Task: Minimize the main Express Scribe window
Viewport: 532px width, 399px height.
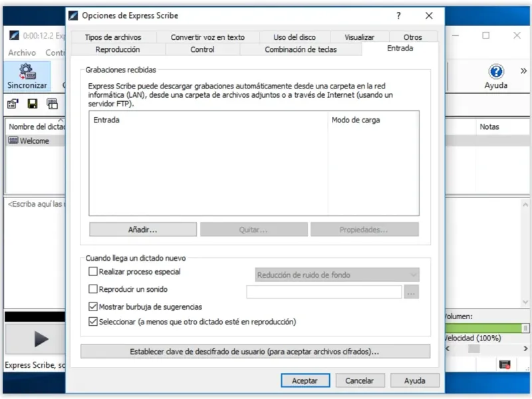Action: [456, 35]
